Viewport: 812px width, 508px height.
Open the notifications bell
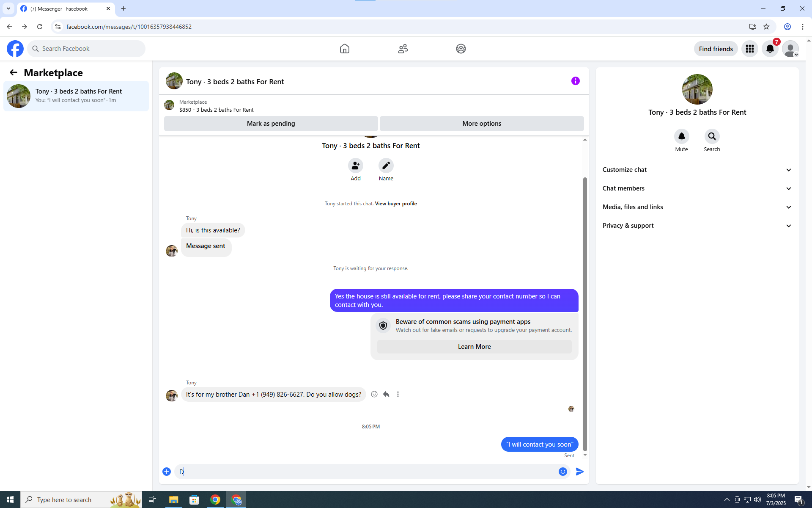click(770, 49)
